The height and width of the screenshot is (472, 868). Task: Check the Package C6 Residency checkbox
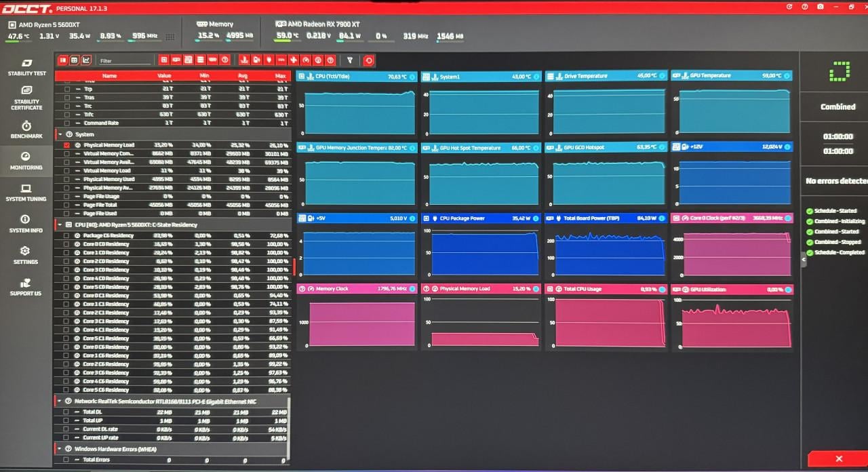(66, 235)
